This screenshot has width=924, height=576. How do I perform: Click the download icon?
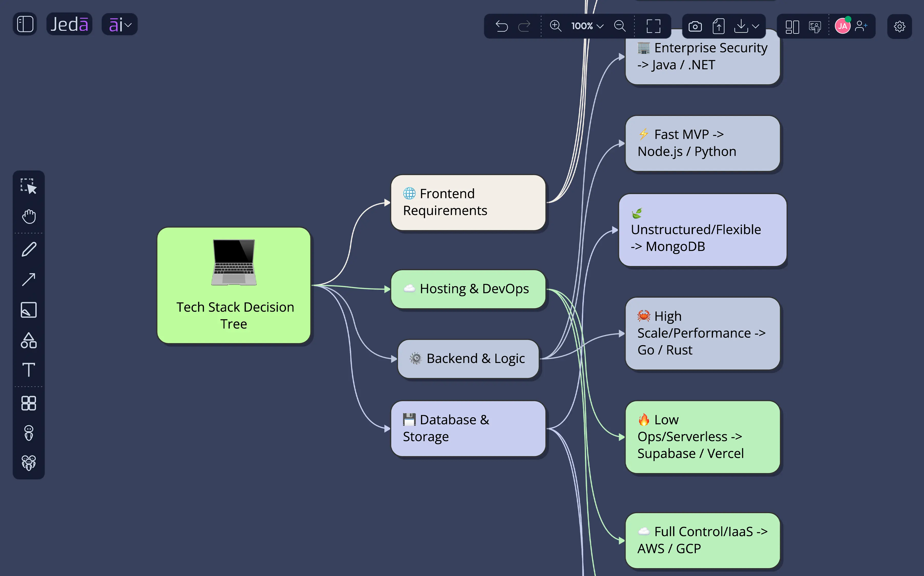pyautogui.click(x=741, y=26)
